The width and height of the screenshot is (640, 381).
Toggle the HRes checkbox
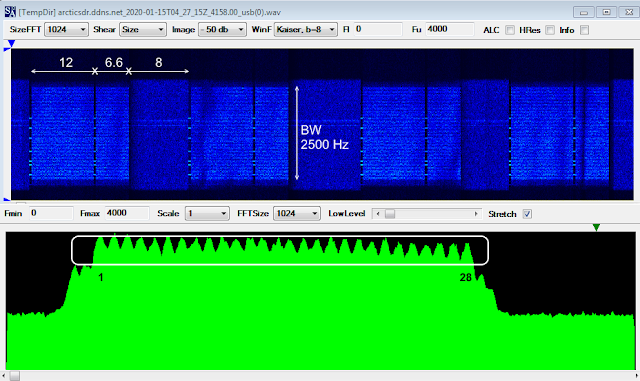pos(550,30)
